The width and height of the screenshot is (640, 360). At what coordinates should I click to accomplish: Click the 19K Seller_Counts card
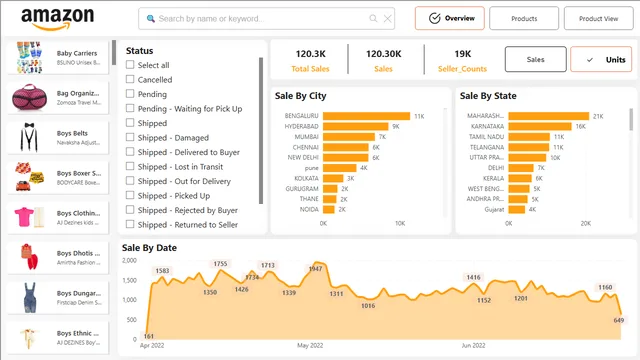[462, 60]
